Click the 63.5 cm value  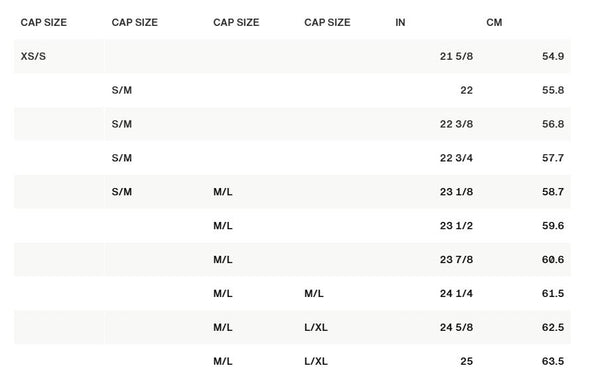pyautogui.click(x=553, y=361)
